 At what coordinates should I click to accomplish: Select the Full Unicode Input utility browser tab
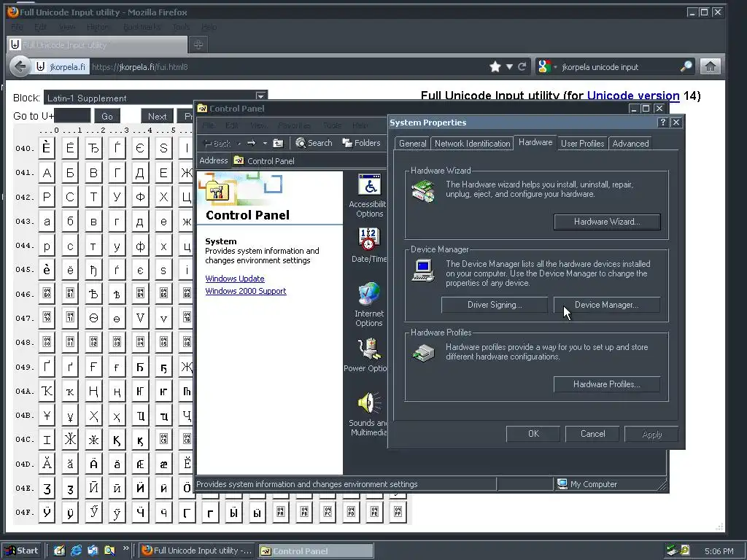[x=98, y=44]
